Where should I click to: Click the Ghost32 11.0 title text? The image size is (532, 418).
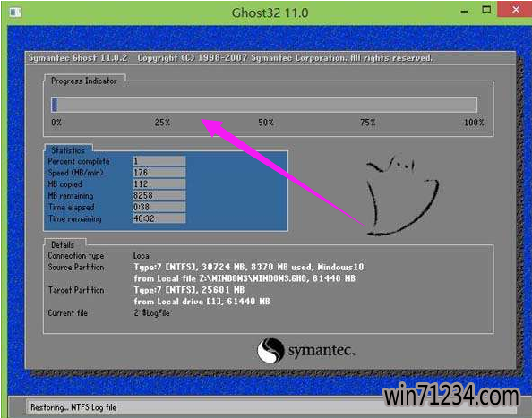pyautogui.click(x=270, y=13)
